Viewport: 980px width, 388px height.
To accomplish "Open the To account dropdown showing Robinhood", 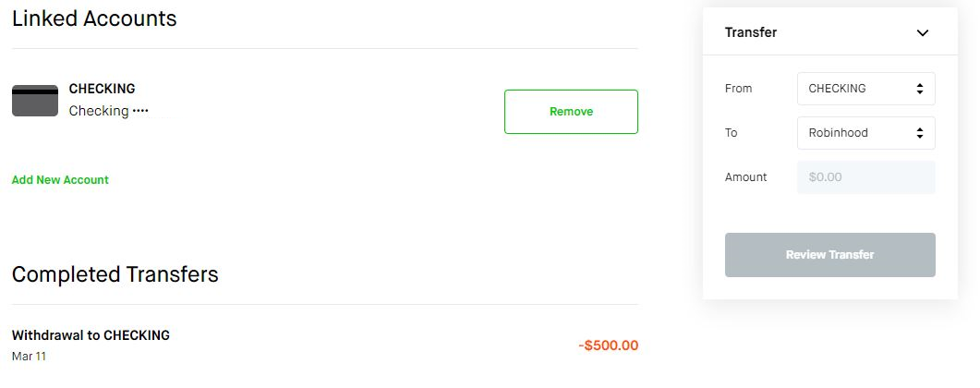I will tap(865, 132).
